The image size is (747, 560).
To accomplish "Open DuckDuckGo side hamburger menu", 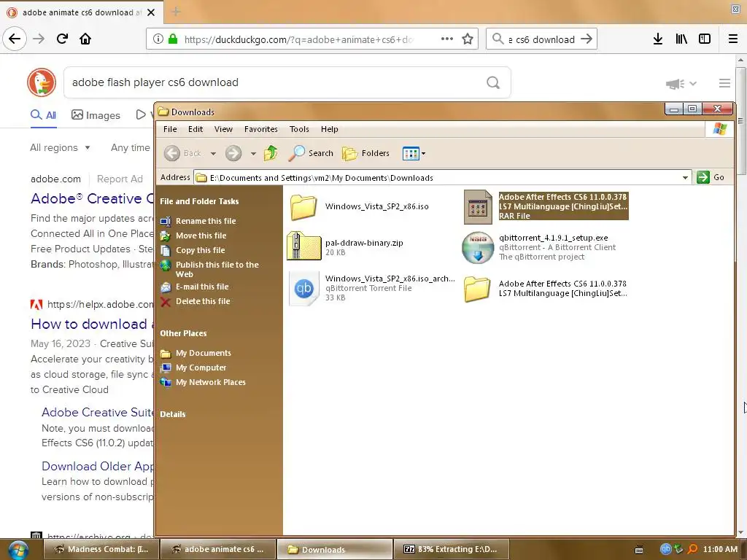I will point(724,83).
